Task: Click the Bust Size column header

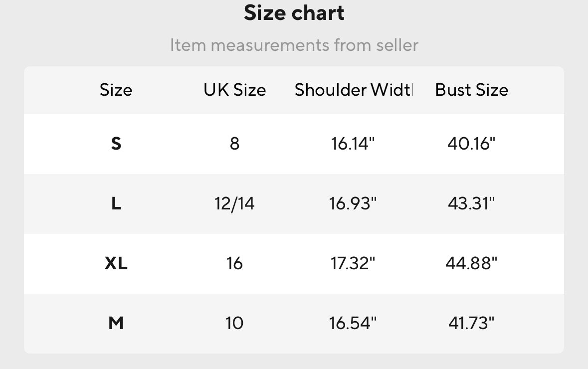Action: pyautogui.click(x=471, y=90)
